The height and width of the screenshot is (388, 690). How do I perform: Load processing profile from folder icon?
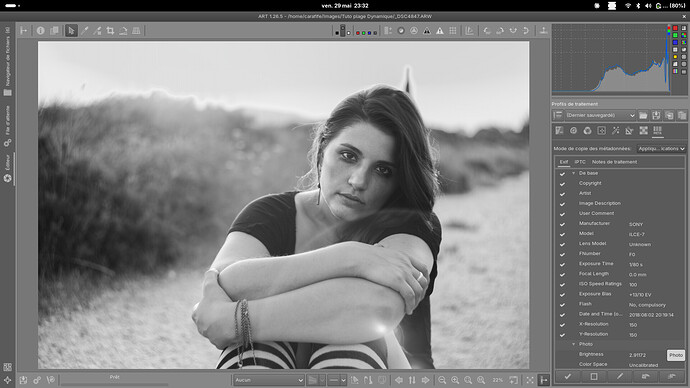tap(643, 115)
